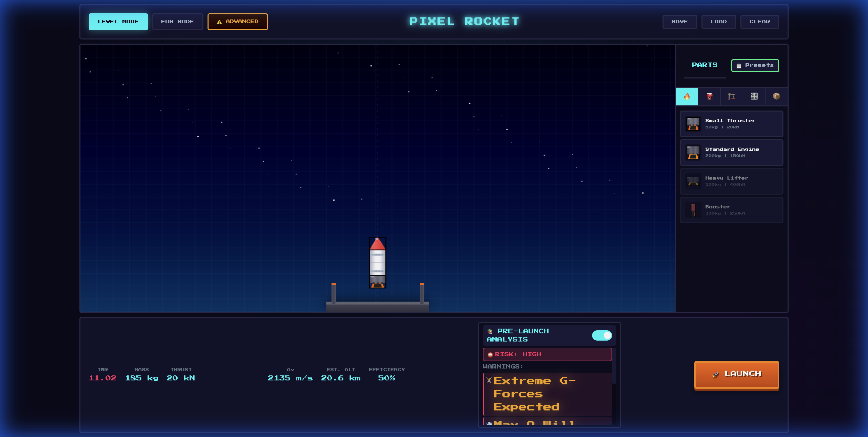Clear the current rocket build
868x437 pixels.
click(x=759, y=21)
